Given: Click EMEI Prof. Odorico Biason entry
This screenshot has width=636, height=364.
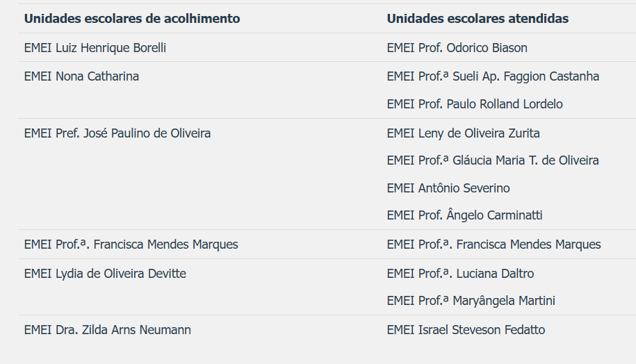Looking at the screenshot, I should click(457, 48).
